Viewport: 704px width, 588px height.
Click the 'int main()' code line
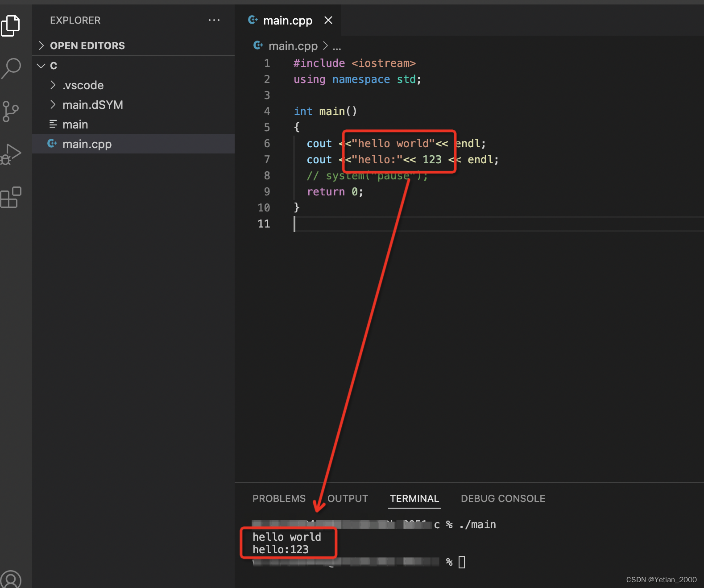click(325, 111)
